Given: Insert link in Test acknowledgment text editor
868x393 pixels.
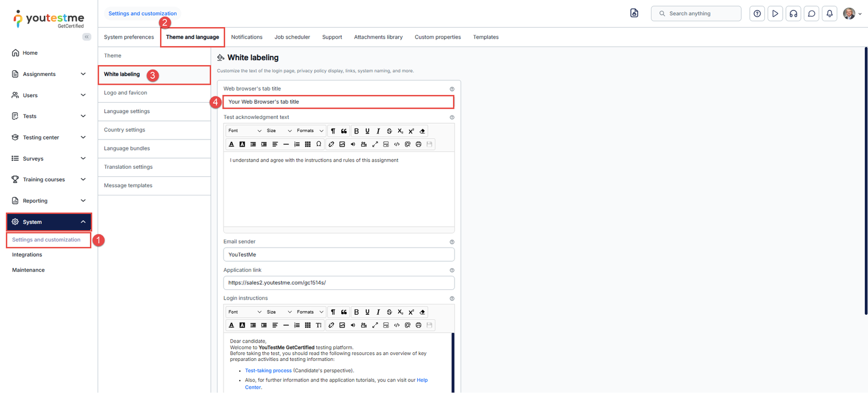Looking at the screenshot, I should click(x=331, y=144).
